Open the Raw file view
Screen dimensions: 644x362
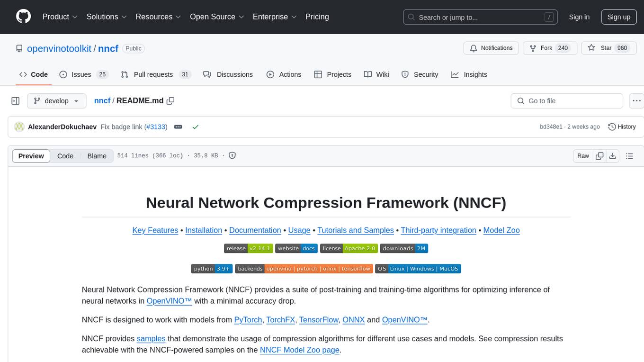click(583, 156)
